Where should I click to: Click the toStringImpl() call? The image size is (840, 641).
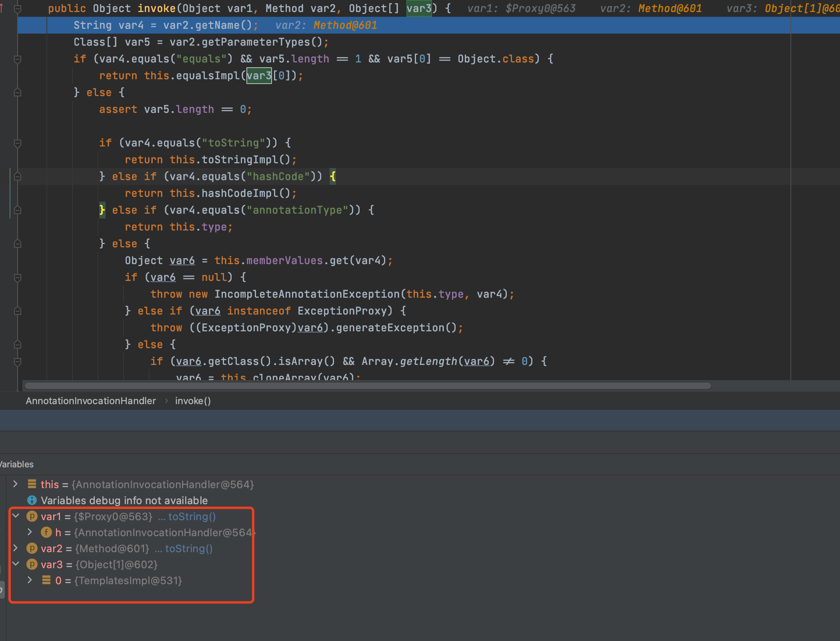click(x=246, y=160)
